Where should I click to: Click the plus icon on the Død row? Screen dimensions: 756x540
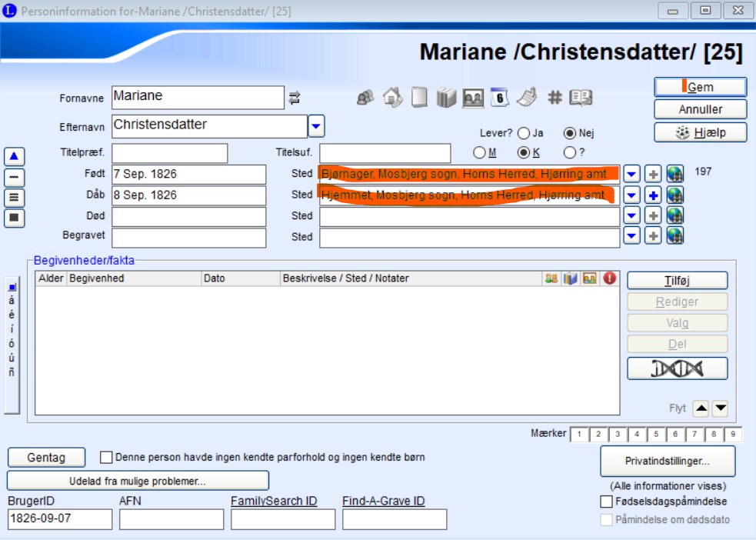click(653, 215)
